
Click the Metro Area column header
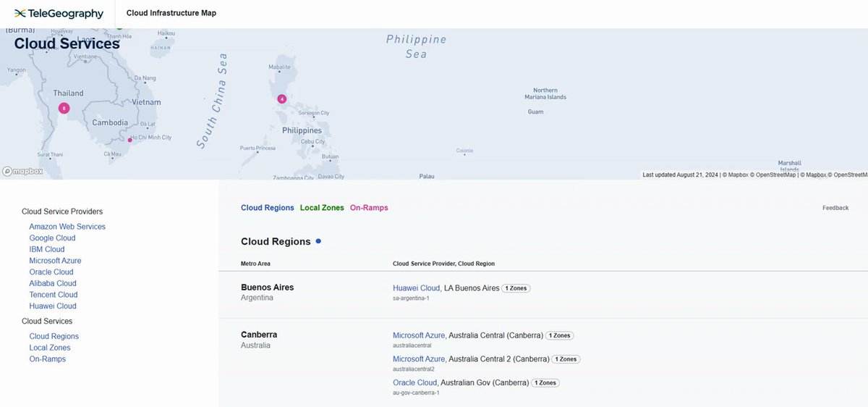click(x=255, y=264)
